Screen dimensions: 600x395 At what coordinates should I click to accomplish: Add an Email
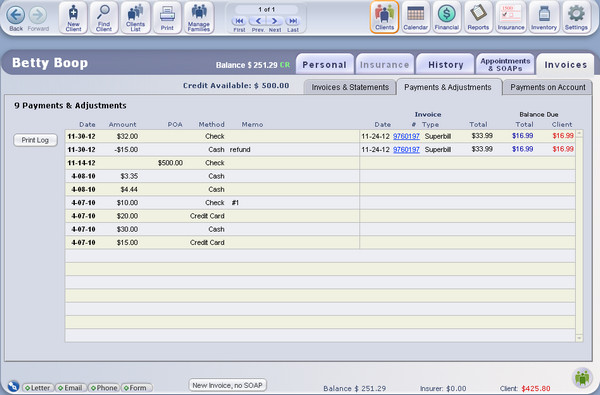(70, 388)
